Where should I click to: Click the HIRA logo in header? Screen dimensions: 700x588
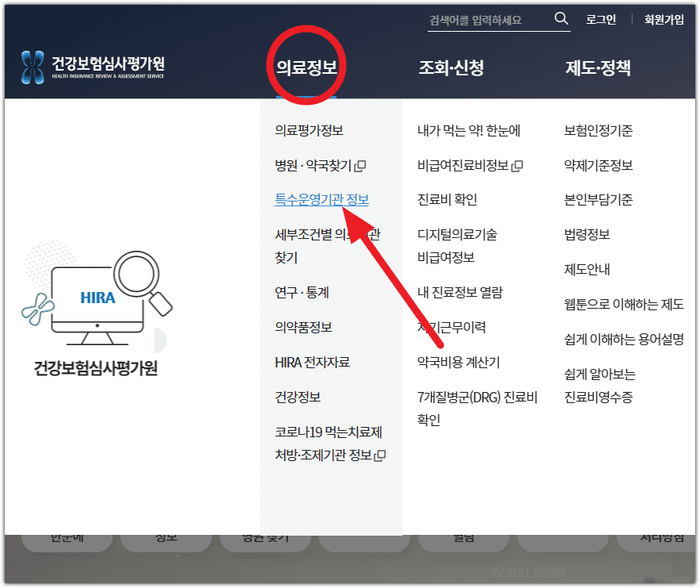(93, 67)
